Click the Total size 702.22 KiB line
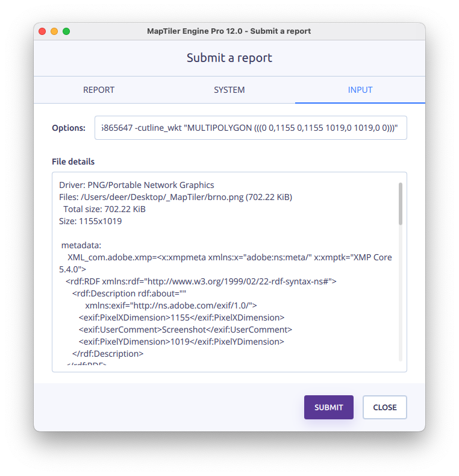The height and width of the screenshot is (476, 459). point(104,209)
